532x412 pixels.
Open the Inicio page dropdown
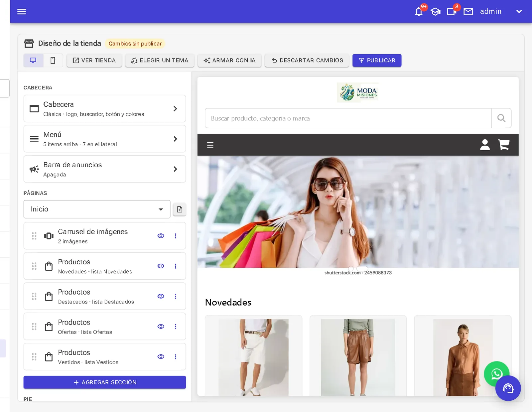[97, 209]
